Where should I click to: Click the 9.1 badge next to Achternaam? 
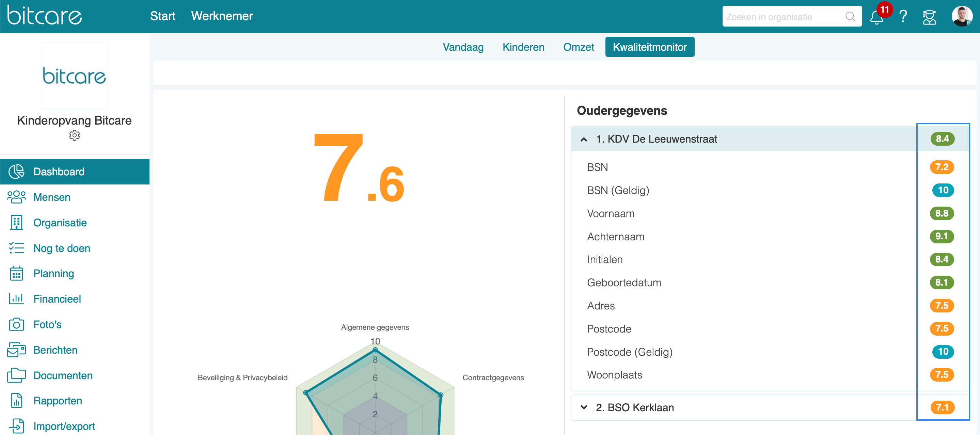pyautogui.click(x=942, y=236)
